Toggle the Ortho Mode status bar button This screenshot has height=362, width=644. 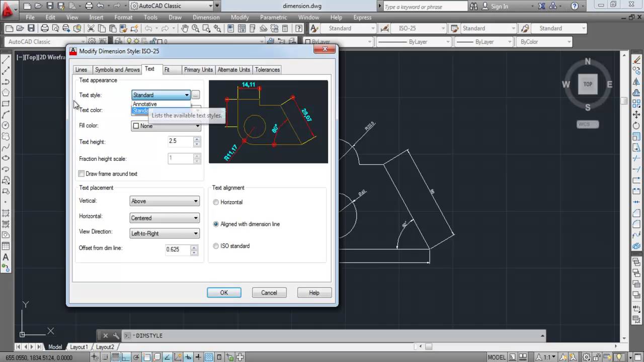point(125,357)
